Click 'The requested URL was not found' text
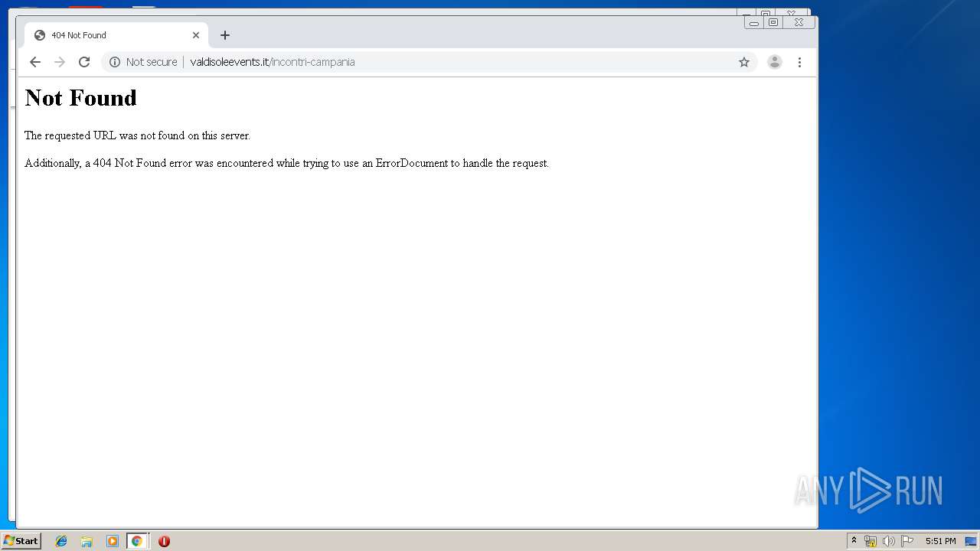Image resolution: width=980 pixels, height=551 pixels. (137, 135)
